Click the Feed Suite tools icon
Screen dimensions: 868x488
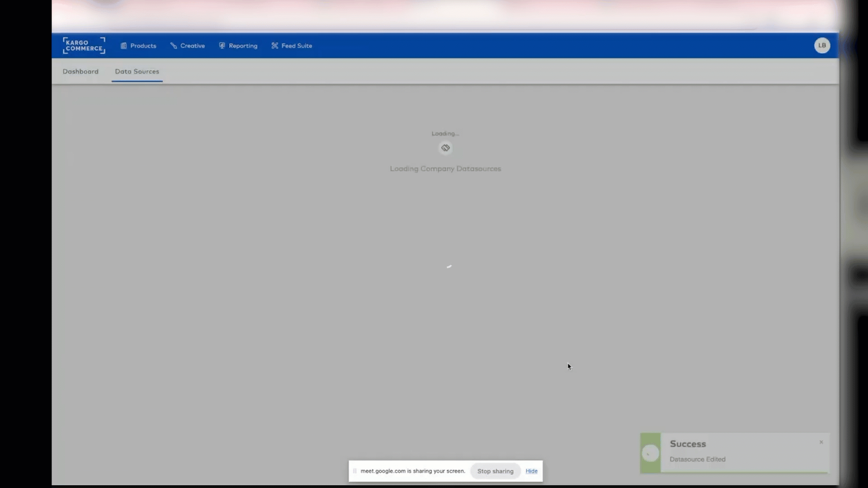click(x=274, y=45)
